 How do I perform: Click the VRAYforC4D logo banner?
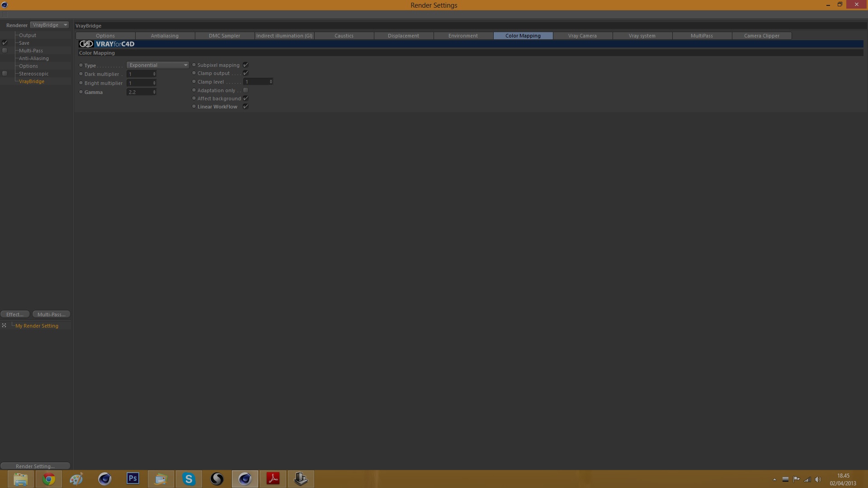[x=107, y=44]
